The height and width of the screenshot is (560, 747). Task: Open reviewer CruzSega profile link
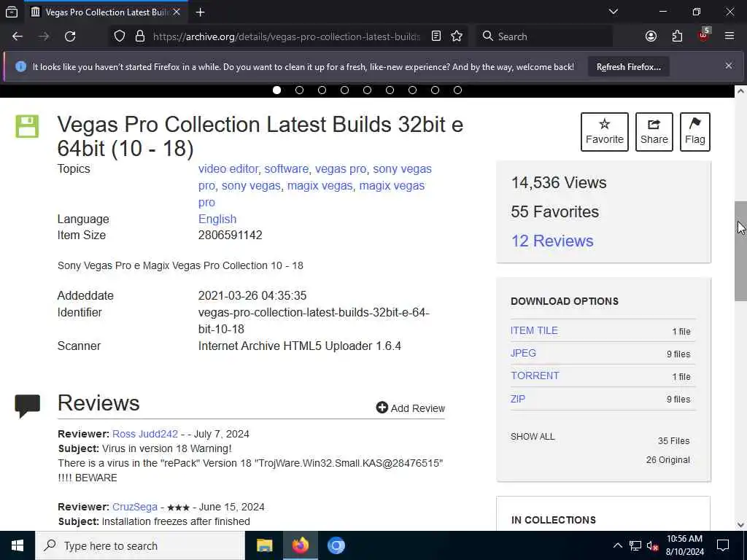pyautogui.click(x=135, y=507)
